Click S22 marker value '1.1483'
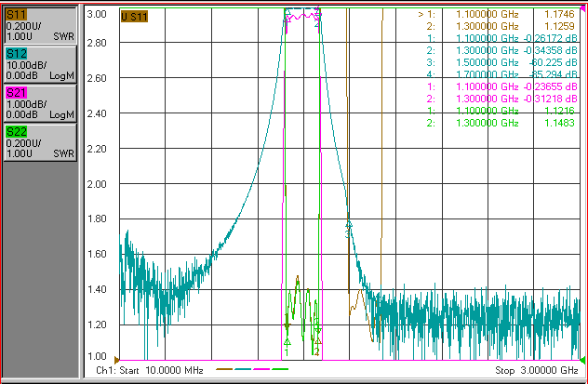This screenshot has height=384, width=588. [559, 123]
